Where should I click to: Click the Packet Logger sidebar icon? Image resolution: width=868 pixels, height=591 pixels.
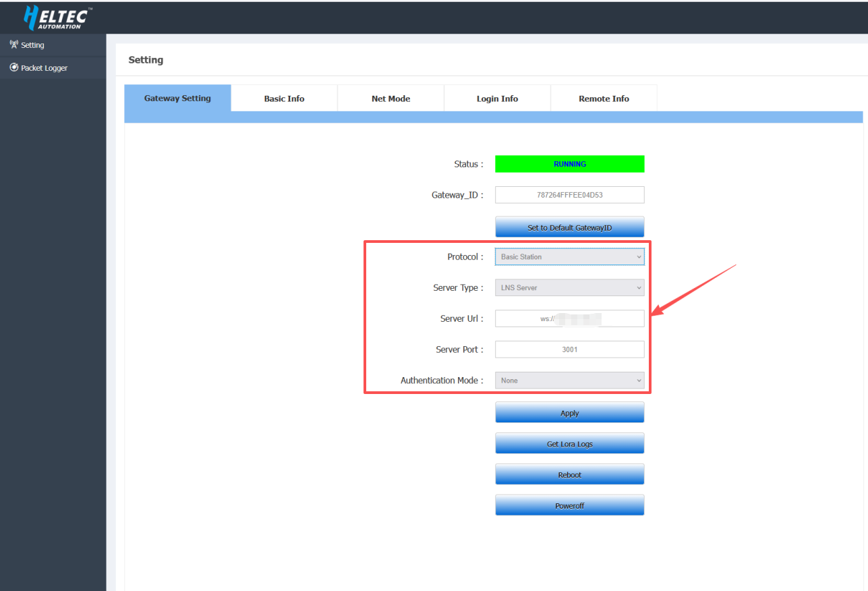click(13, 68)
